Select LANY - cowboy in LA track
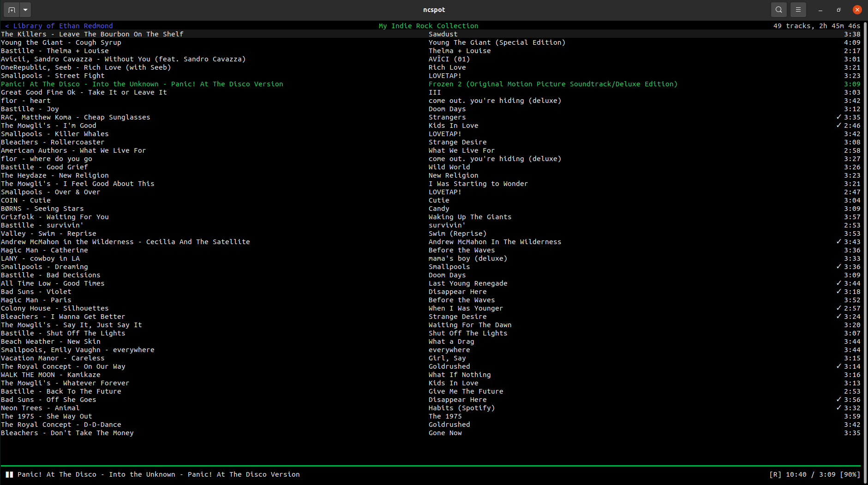Screen dimensions: 868x485 [431, 258]
